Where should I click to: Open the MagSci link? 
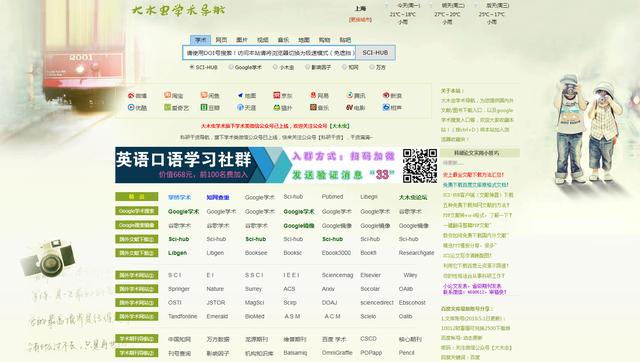click(254, 303)
